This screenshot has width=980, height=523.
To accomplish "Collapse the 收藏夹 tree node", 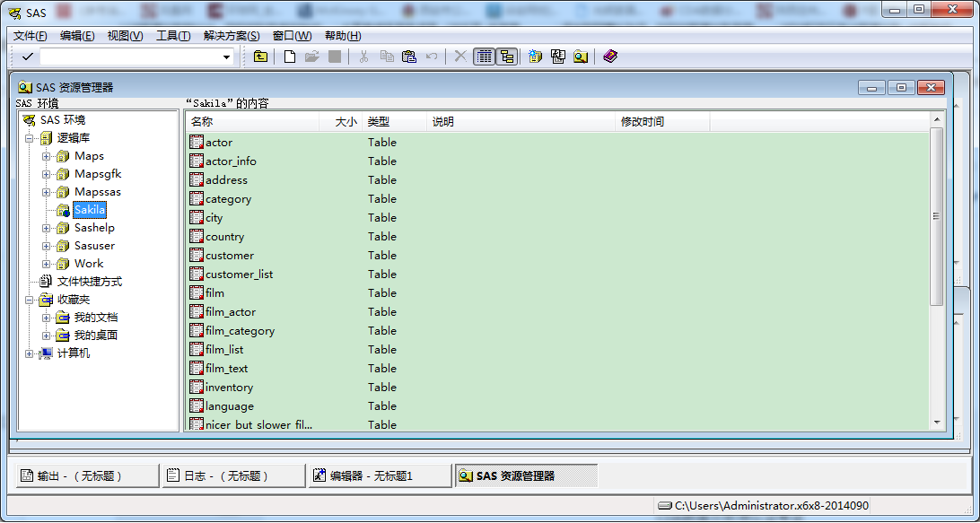I will 29,301.
